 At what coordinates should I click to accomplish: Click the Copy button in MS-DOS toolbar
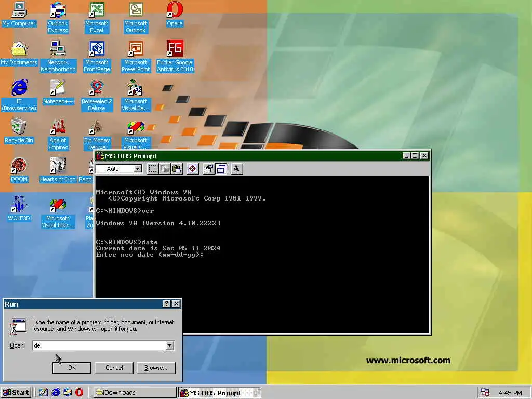tap(165, 169)
